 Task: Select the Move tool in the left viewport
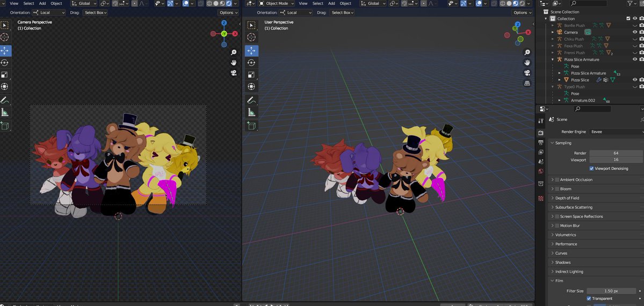click(x=5, y=50)
